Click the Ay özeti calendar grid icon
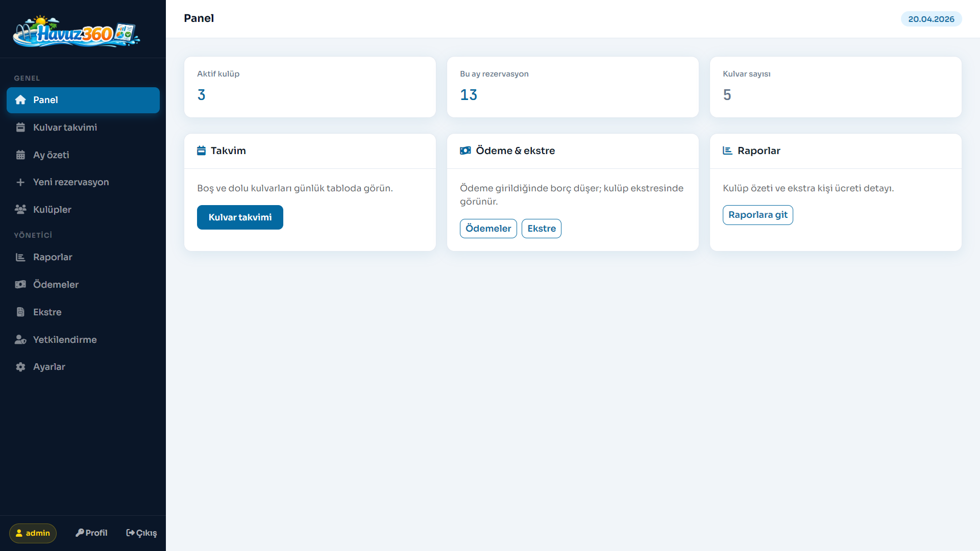980x551 pixels. pyautogui.click(x=20, y=155)
